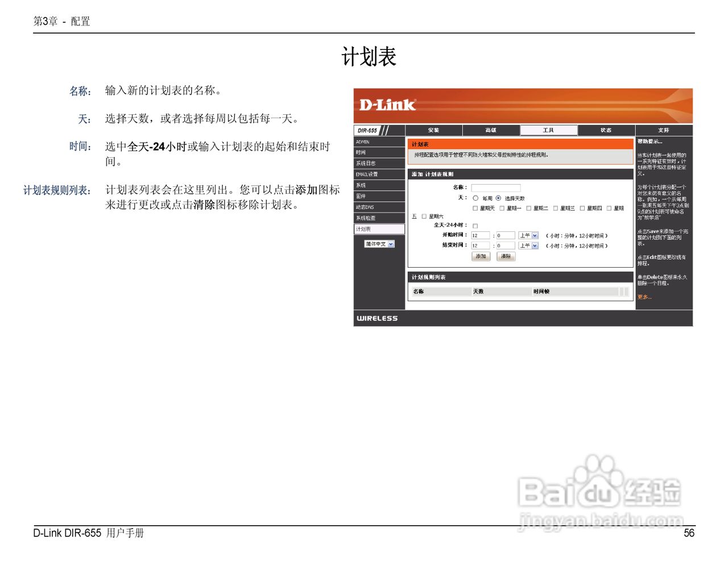Click the 开始时间 hour field
The image size is (728, 562).
point(481,235)
